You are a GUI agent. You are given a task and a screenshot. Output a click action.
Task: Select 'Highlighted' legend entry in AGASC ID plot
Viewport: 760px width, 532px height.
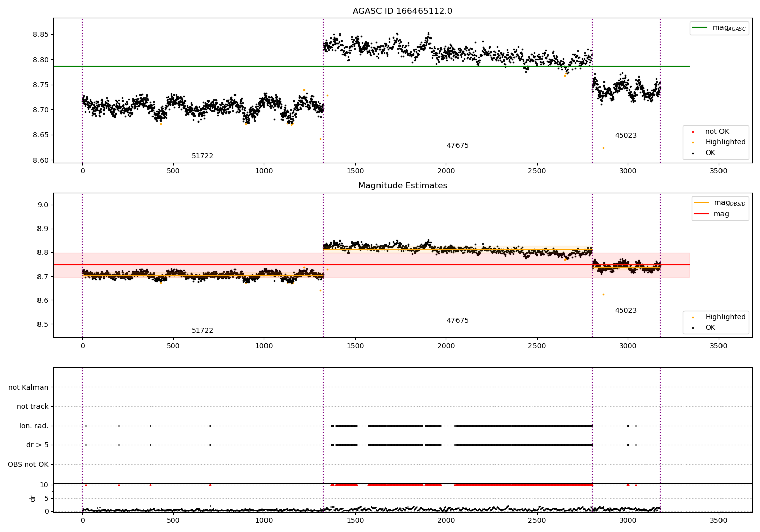(x=726, y=142)
